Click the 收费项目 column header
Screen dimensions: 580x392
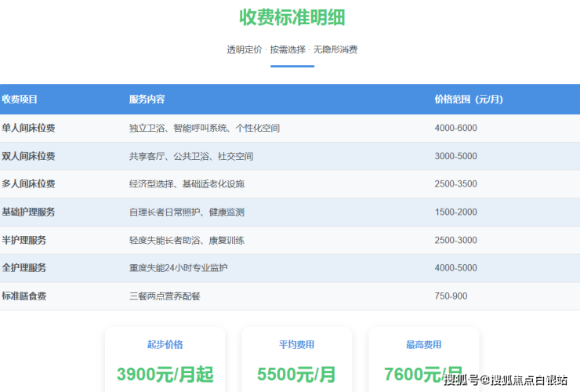[20, 100]
